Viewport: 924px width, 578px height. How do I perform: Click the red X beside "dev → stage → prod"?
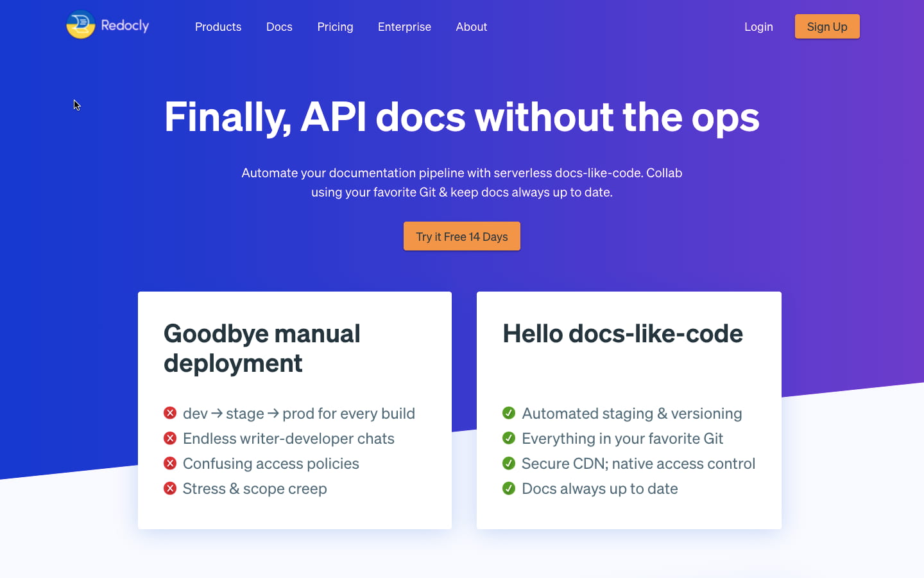170,412
